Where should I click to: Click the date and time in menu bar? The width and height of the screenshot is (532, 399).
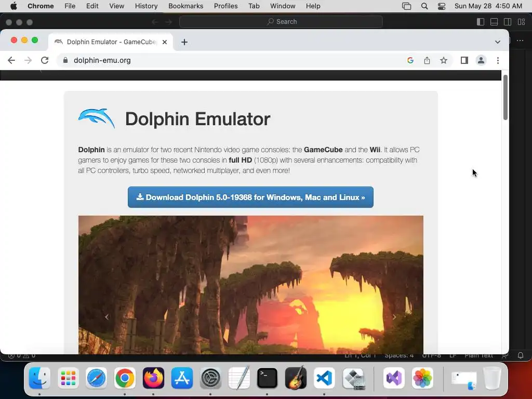(x=488, y=6)
